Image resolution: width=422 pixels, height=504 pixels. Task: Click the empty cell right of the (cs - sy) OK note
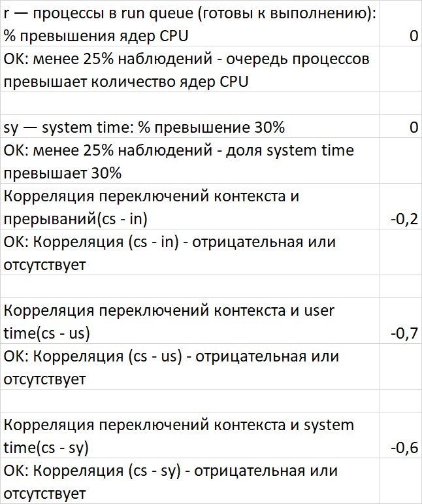click(x=402, y=480)
